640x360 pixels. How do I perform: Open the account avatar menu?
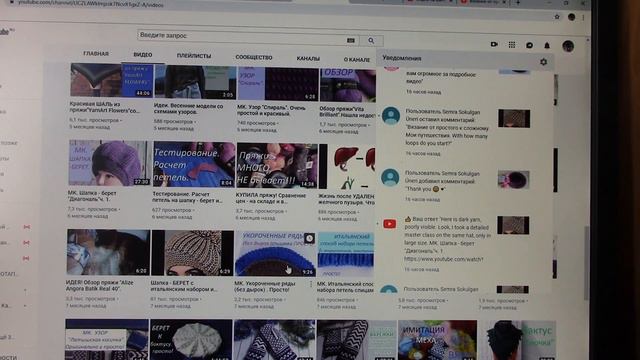pos(568,46)
